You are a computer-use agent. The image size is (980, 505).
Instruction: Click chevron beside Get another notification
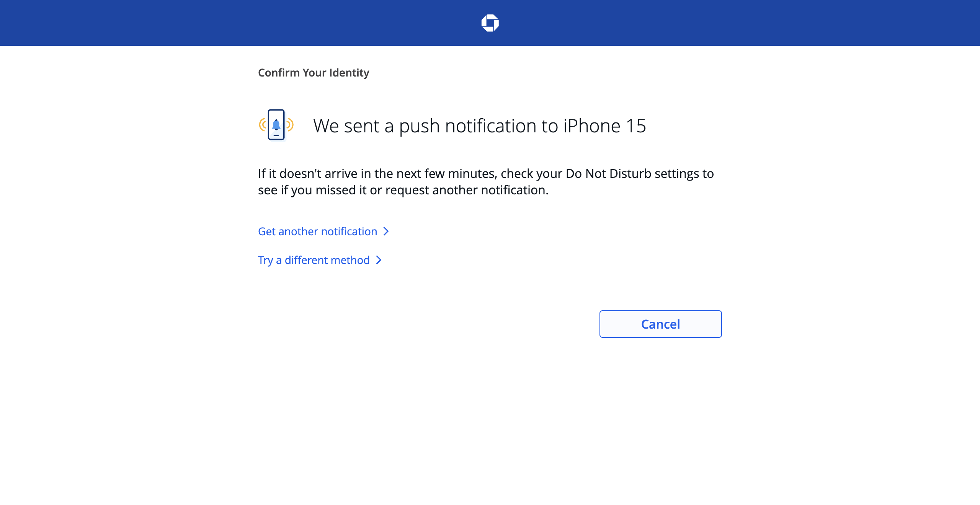pyautogui.click(x=386, y=231)
